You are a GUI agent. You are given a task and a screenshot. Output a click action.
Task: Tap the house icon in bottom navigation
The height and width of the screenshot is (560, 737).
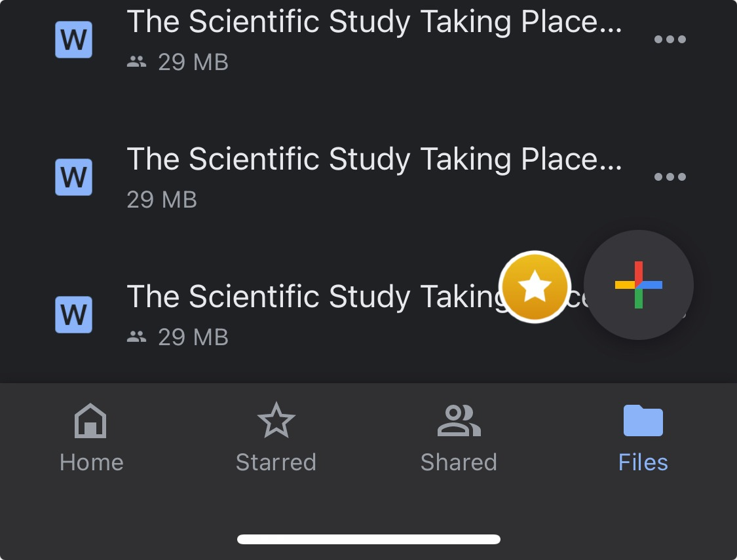pyautogui.click(x=90, y=420)
